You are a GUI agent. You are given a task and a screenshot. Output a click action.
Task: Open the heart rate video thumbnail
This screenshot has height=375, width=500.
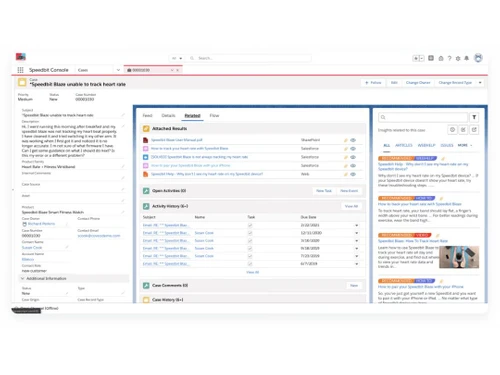click(459, 257)
